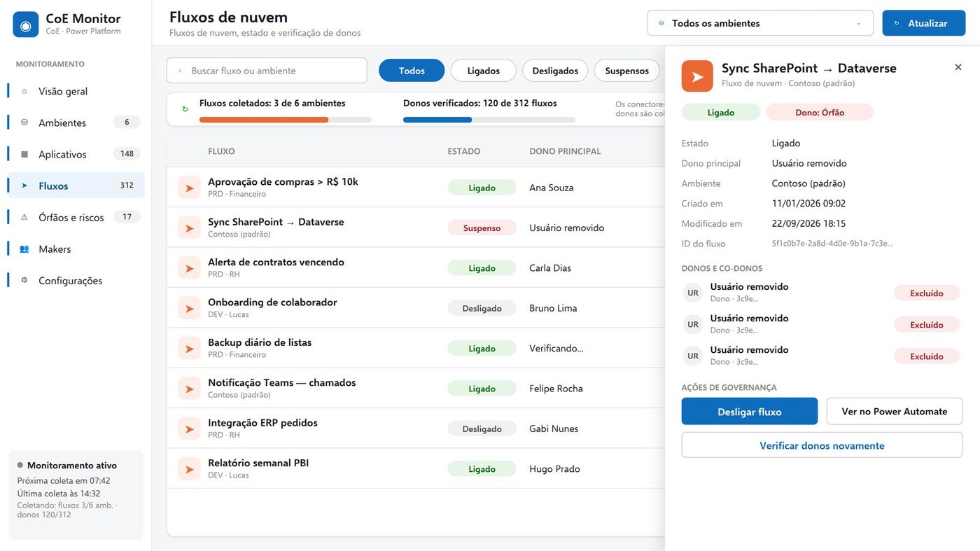Open Configurações in sidebar
This screenshot has height=551, width=980.
pos(76,280)
